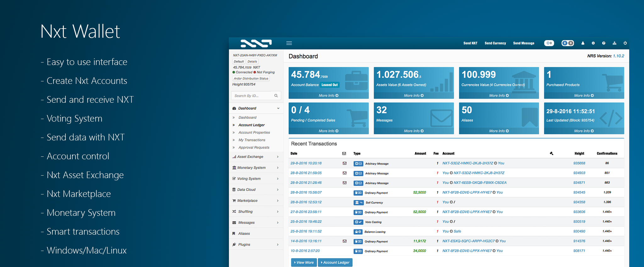Open account NXT-ESXQ-5QFC-ARPP-HG2C7 link

tap(469, 241)
